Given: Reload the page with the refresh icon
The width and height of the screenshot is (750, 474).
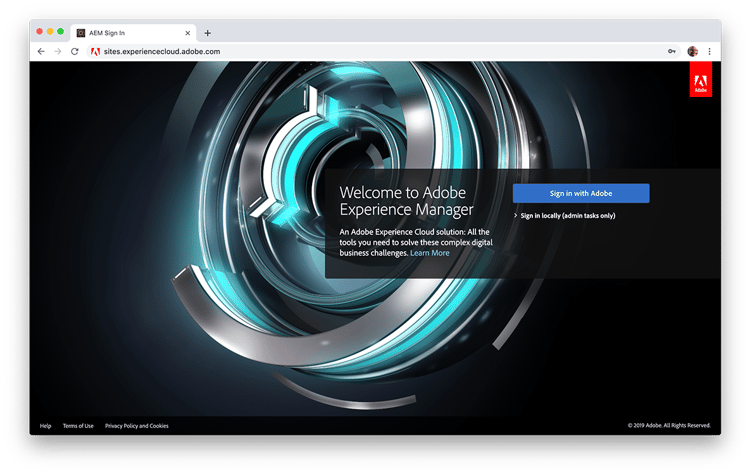Looking at the screenshot, I should pyautogui.click(x=75, y=51).
